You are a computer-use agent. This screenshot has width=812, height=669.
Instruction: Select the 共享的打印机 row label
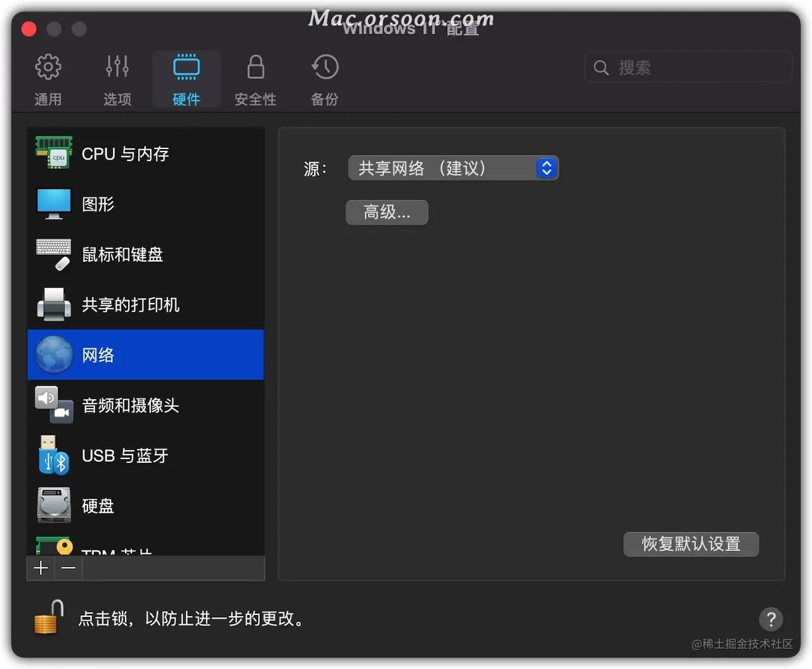131,305
